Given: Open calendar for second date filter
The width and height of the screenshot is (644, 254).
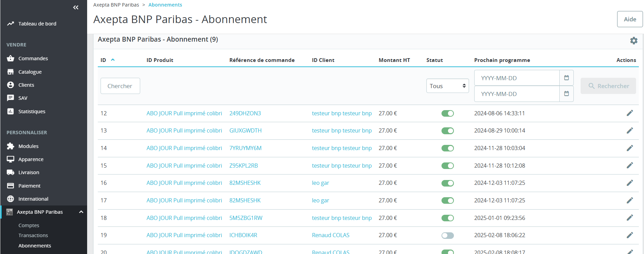Looking at the screenshot, I should point(567,94).
